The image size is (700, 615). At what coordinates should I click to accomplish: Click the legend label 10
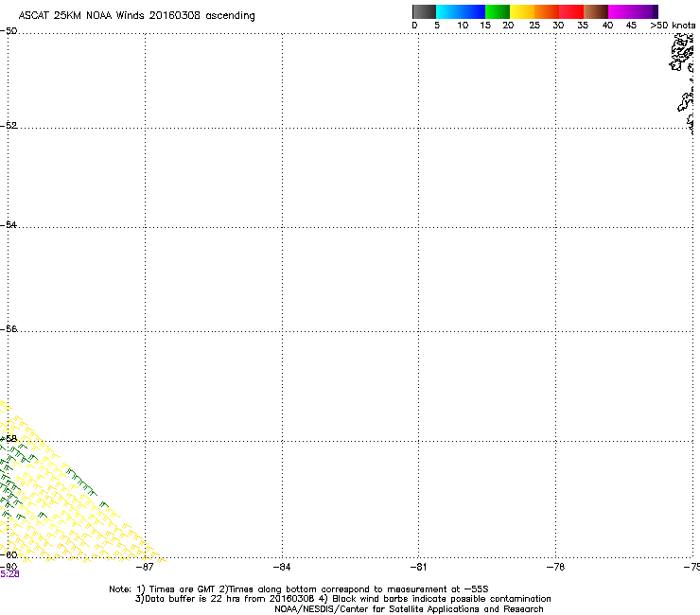point(463,26)
